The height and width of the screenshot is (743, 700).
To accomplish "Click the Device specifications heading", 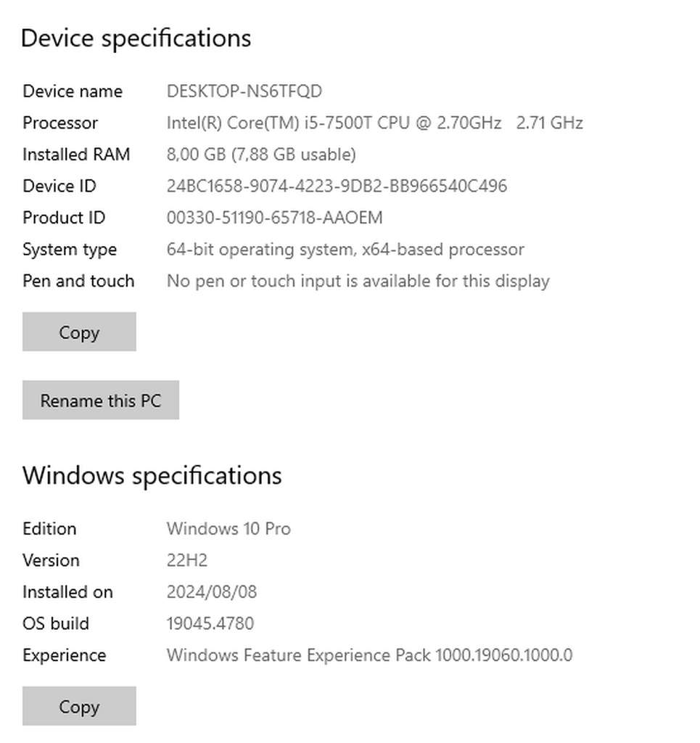I will tap(136, 38).
